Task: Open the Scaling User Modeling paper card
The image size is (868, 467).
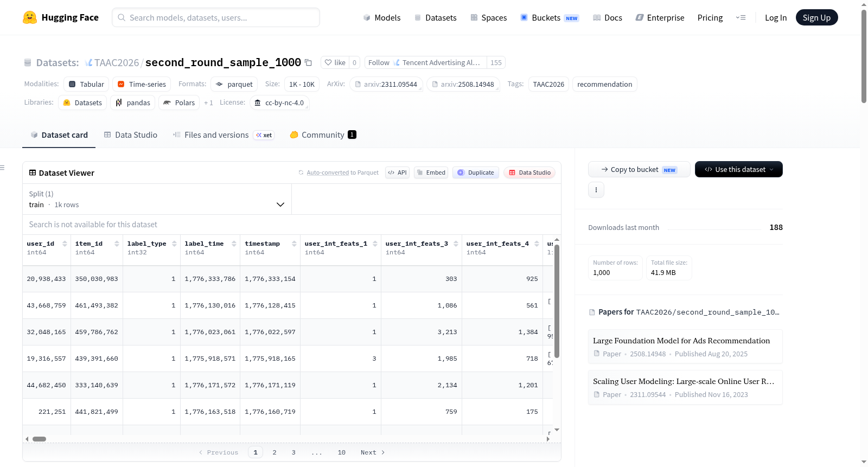Action: tap(685, 387)
